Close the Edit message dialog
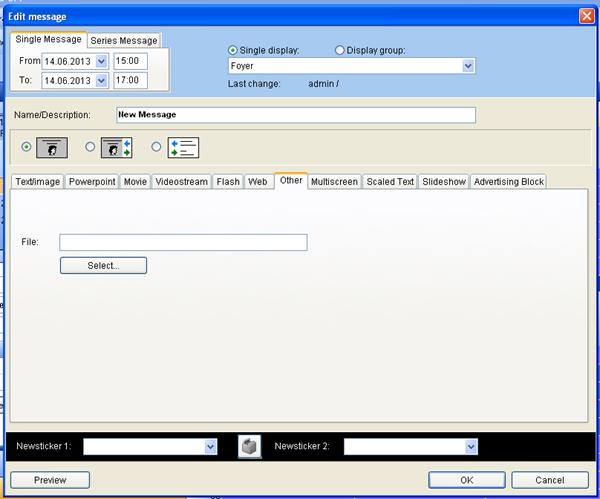 point(587,15)
